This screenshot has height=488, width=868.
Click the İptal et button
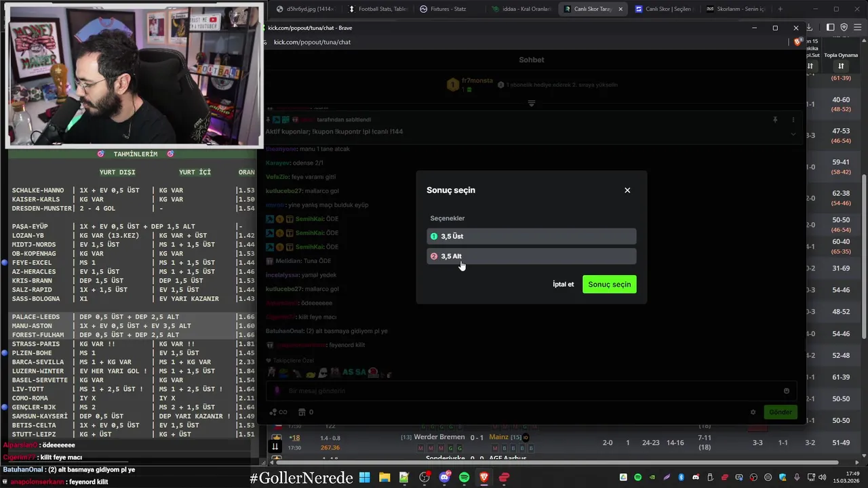(563, 284)
